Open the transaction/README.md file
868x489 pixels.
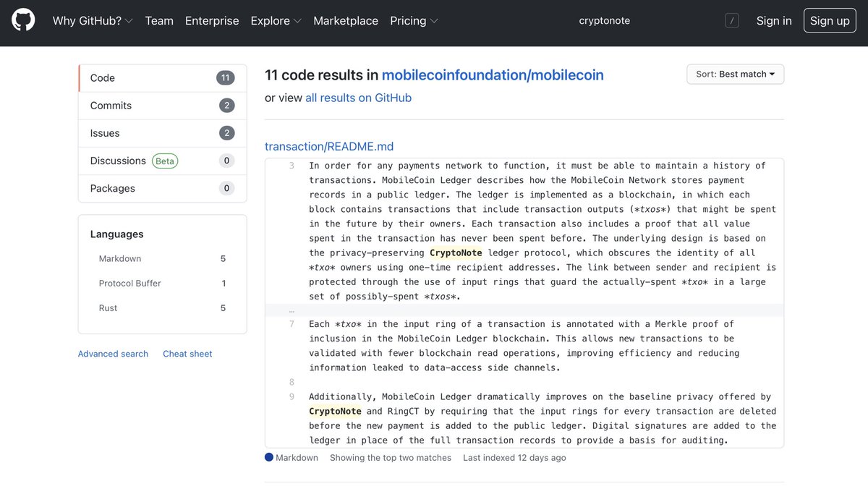[x=329, y=146]
